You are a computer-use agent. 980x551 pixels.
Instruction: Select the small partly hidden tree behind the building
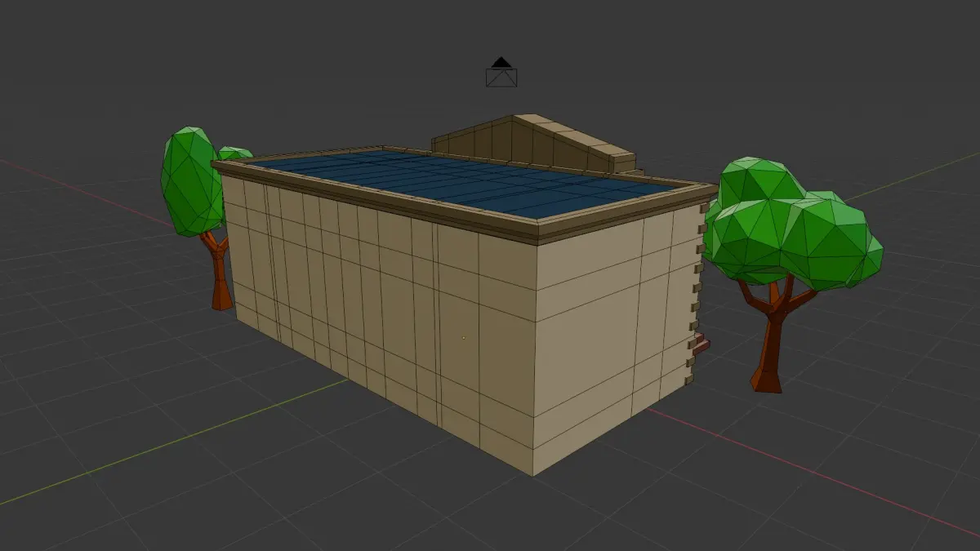[x=235, y=153]
